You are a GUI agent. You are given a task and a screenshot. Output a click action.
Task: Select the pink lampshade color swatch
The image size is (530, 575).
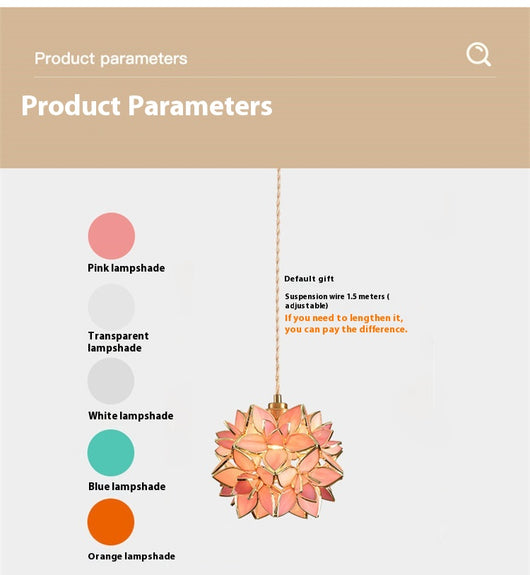112,236
